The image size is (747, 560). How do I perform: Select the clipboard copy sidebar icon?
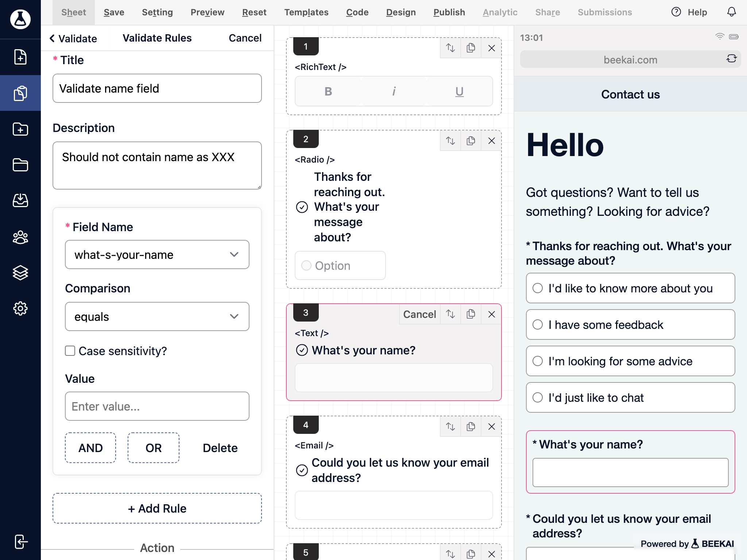pos(20,93)
